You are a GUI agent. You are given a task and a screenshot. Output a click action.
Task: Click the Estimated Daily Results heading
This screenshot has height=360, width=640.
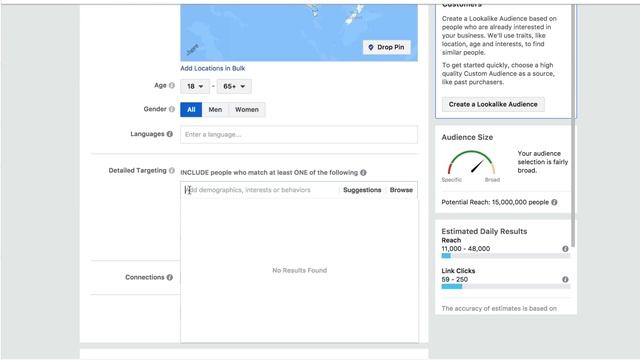click(x=484, y=231)
